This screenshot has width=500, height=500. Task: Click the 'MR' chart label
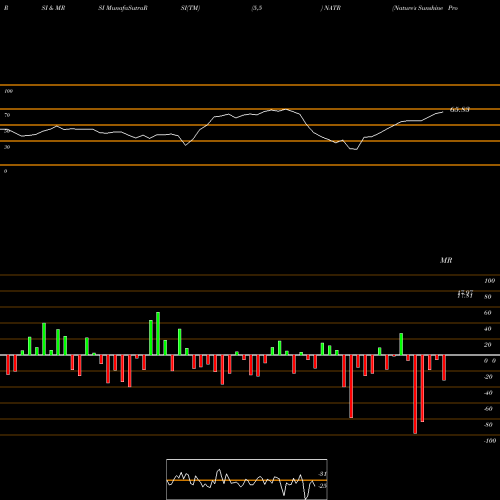(x=446, y=260)
